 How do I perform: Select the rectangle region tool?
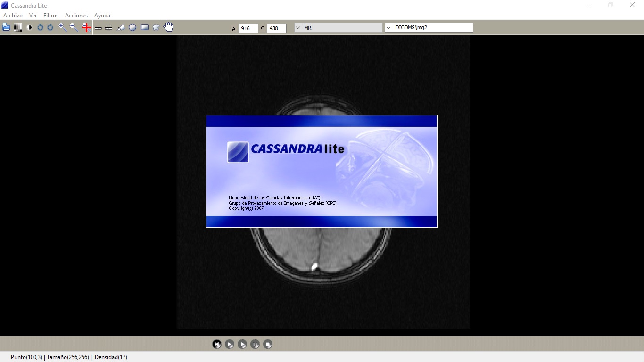[145, 27]
